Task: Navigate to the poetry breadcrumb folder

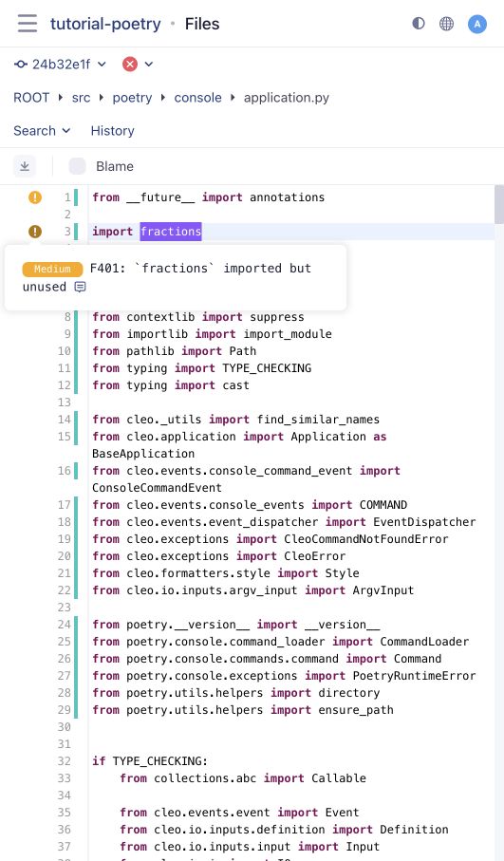Action: (x=132, y=98)
